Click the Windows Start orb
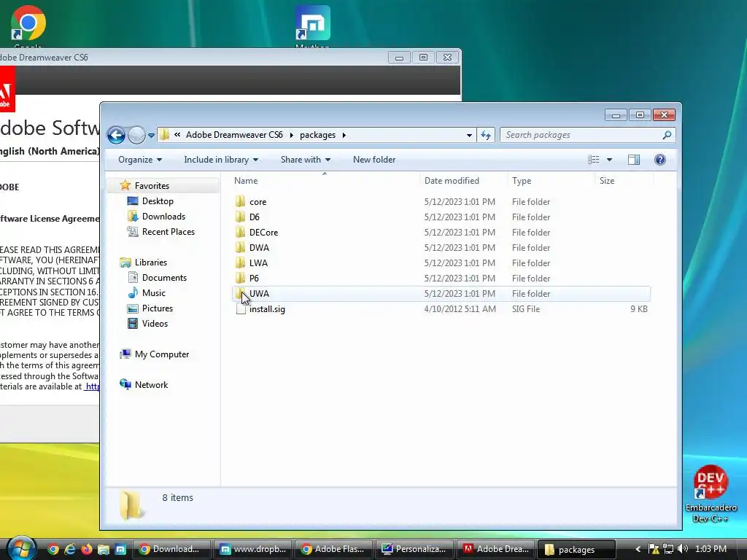This screenshot has width=747, height=560. (x=21, y=548)
